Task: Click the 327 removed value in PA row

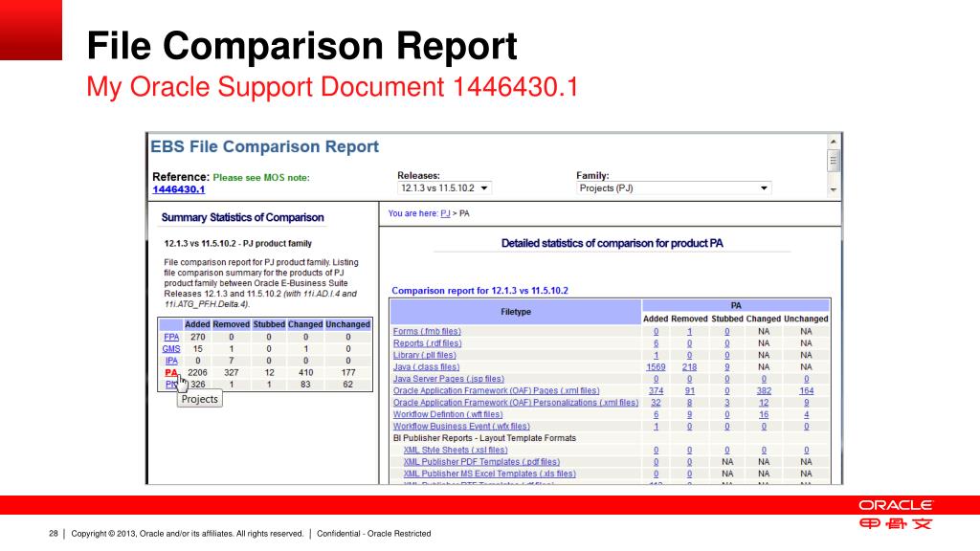Action: 232,372
